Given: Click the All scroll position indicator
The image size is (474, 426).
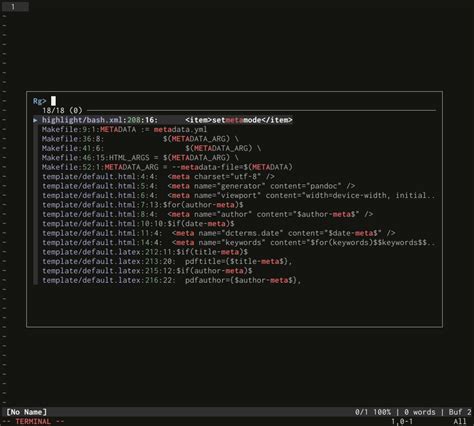Looking at the screenshot, I should (x=460, y=422).
